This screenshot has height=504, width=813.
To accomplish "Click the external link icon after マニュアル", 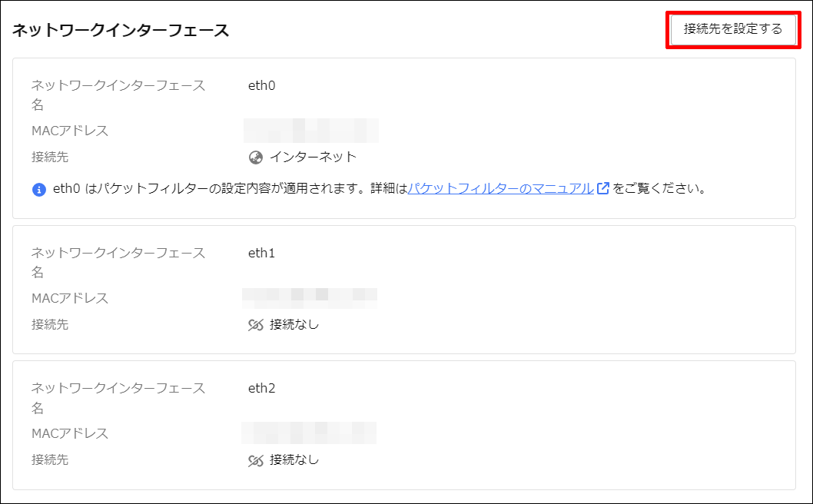I will point(602,188).
